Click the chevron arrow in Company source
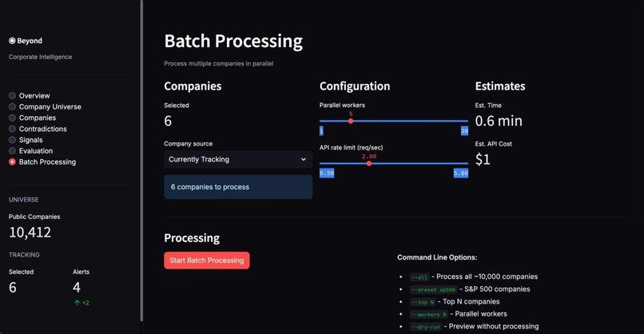This screenshot has width=644, height=334. 304,159
